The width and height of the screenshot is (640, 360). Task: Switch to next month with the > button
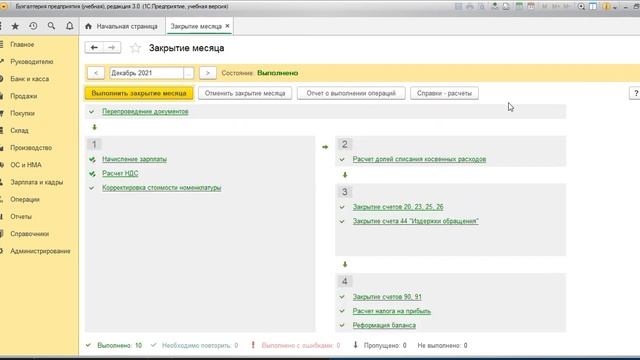[208, 73]
